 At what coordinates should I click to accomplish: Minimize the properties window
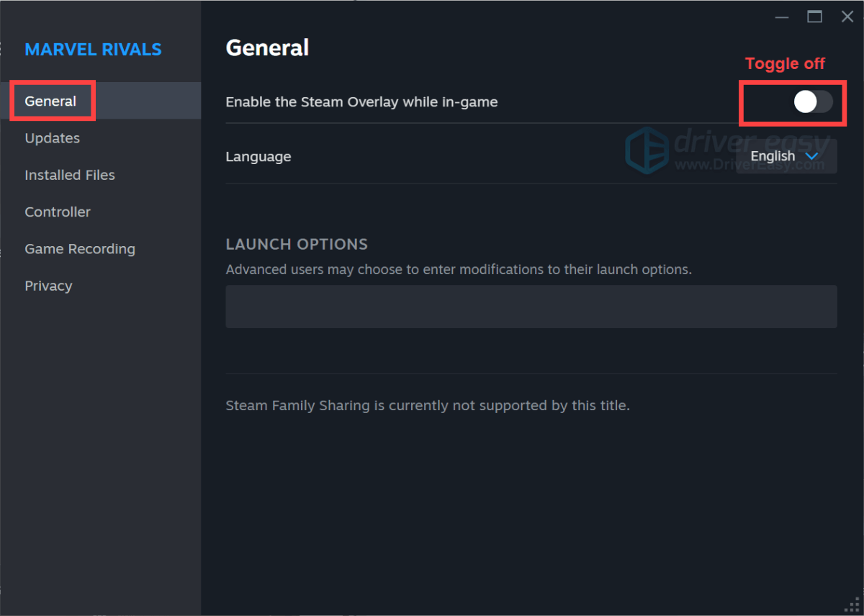pyautogui.click(x=782, y=16)
